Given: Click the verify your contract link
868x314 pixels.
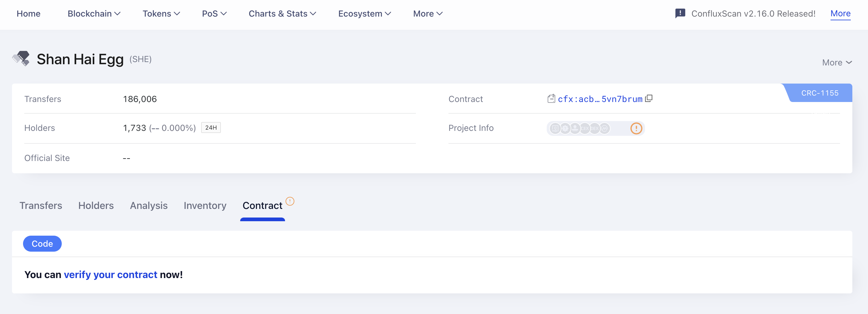Looking at the screenshot, I should [110, 275].
